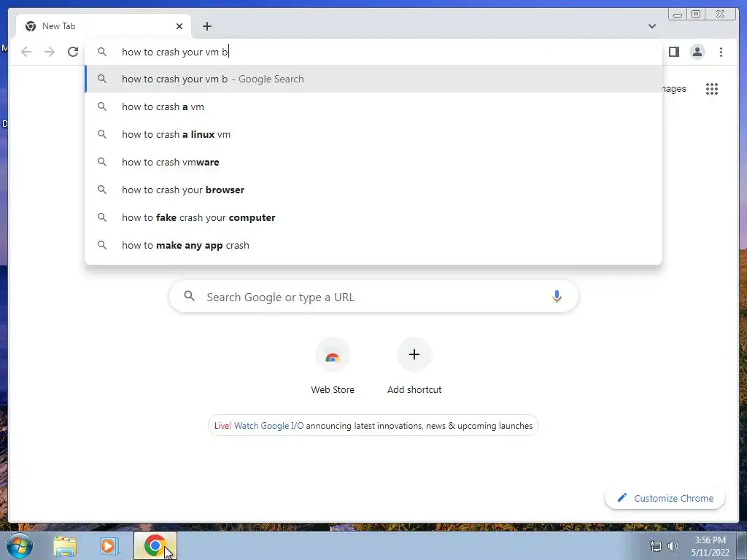Viewport: 747px width, 560px height.
Task: Open the volume speaker tray icon
Action: pos(673,546)
